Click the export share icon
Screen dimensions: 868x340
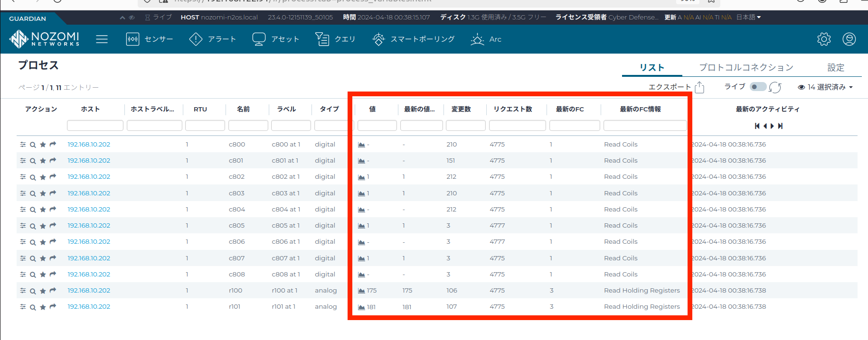click(699, 87)
